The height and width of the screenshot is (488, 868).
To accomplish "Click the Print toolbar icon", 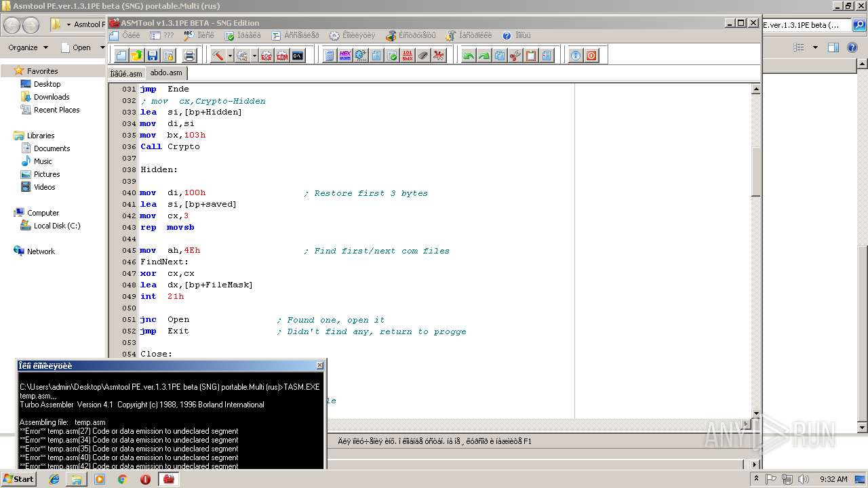I will [190, 56].
